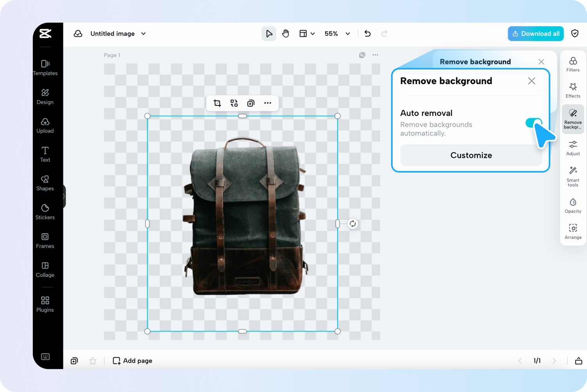
Task: Click the undo arrow icon
Action: coord(367,34)
